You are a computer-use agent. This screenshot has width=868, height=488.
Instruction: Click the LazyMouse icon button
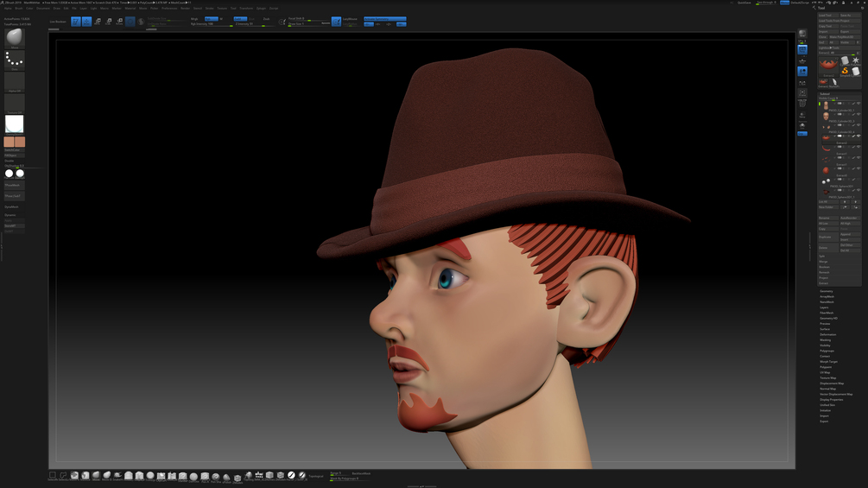click(x=336, y=21)
